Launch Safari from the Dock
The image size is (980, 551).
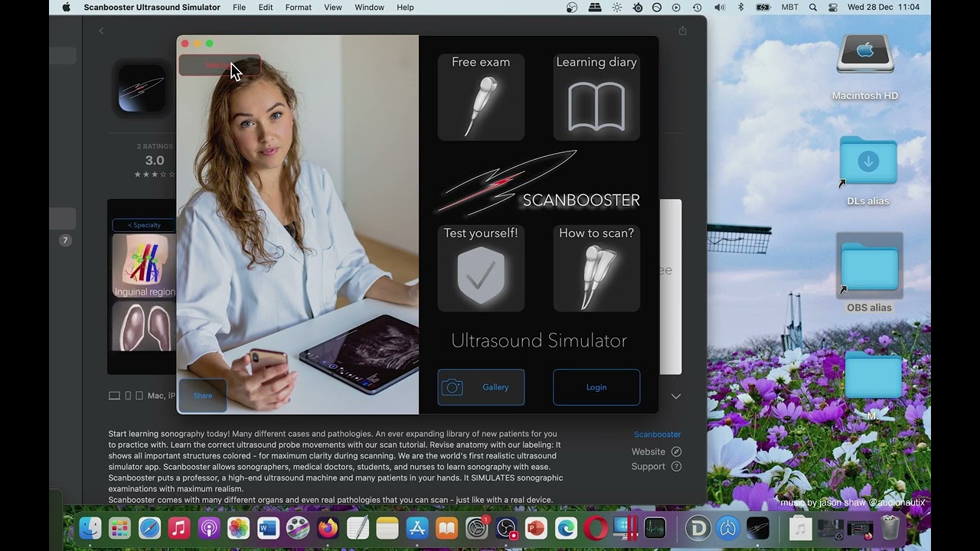(149, 528)
